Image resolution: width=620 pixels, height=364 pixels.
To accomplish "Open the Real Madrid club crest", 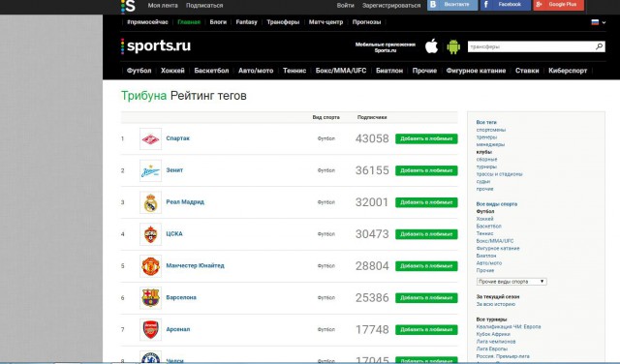I will [151, 202].
